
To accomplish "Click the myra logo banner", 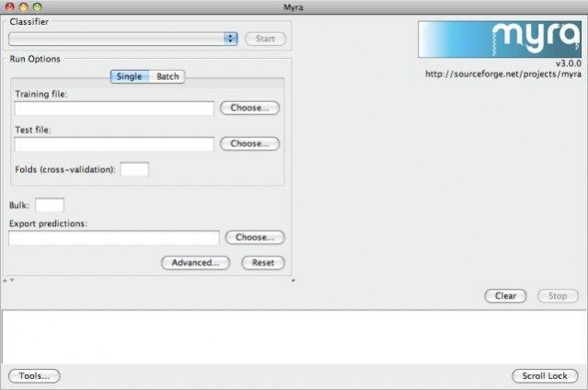I will [x=500, y=40].
